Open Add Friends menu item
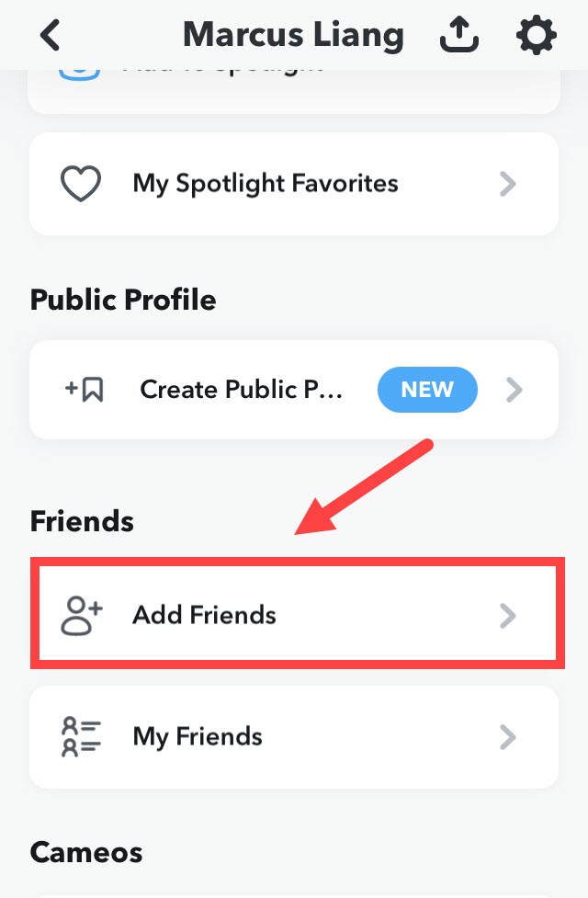The height and width of the screenshot is (898, 588). (297, 613)
